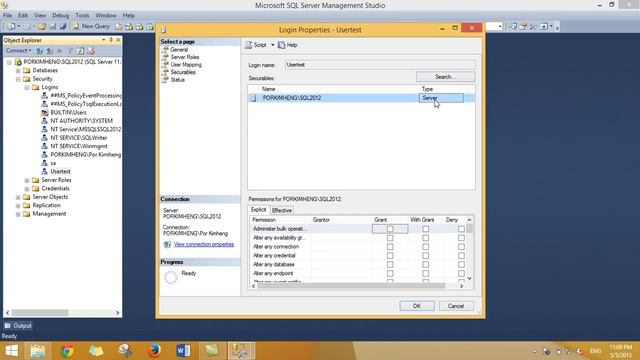Click the Login name input field

click(x=380, y=65)
